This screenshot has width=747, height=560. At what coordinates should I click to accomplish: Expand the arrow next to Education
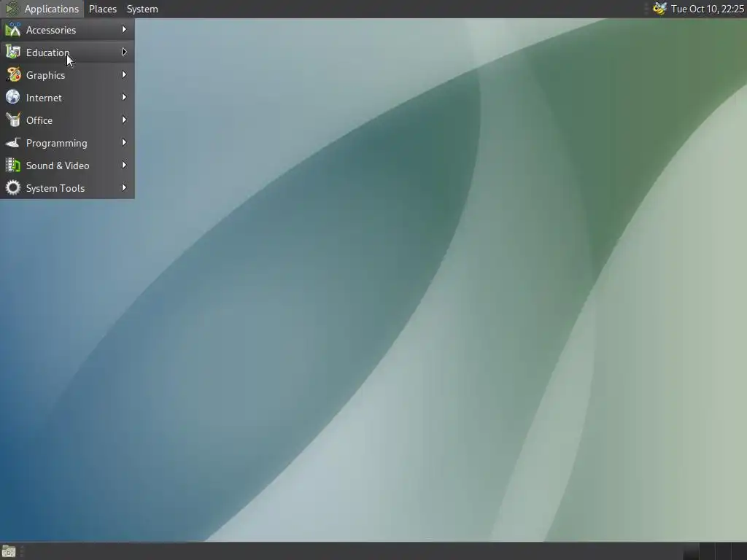click(x=124, y=52)
